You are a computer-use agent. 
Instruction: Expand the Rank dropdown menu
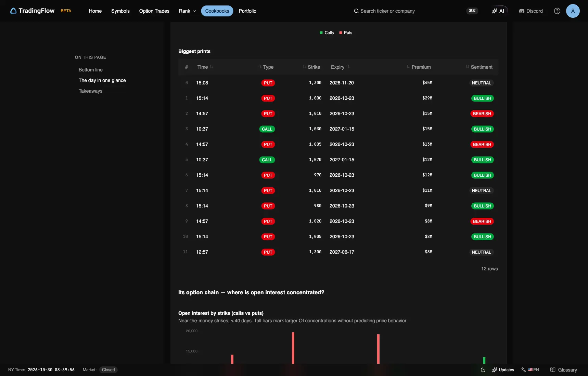pyautogui.click(x=187, y=11)
